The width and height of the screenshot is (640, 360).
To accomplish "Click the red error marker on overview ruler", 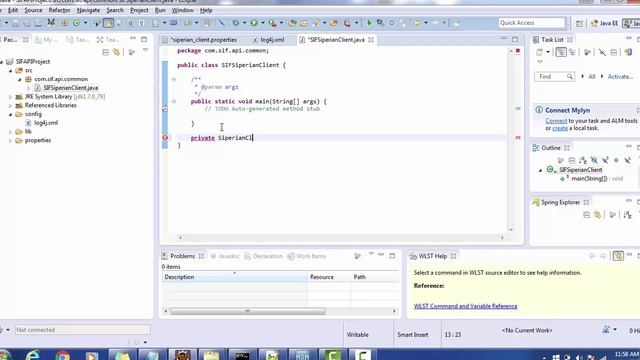I will click(518, 138).
